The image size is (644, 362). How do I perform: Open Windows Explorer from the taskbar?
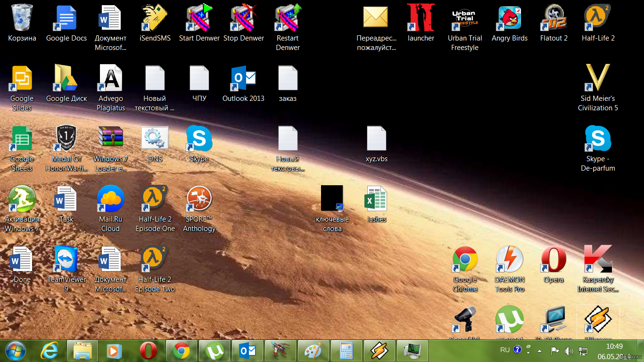(83, 351)
